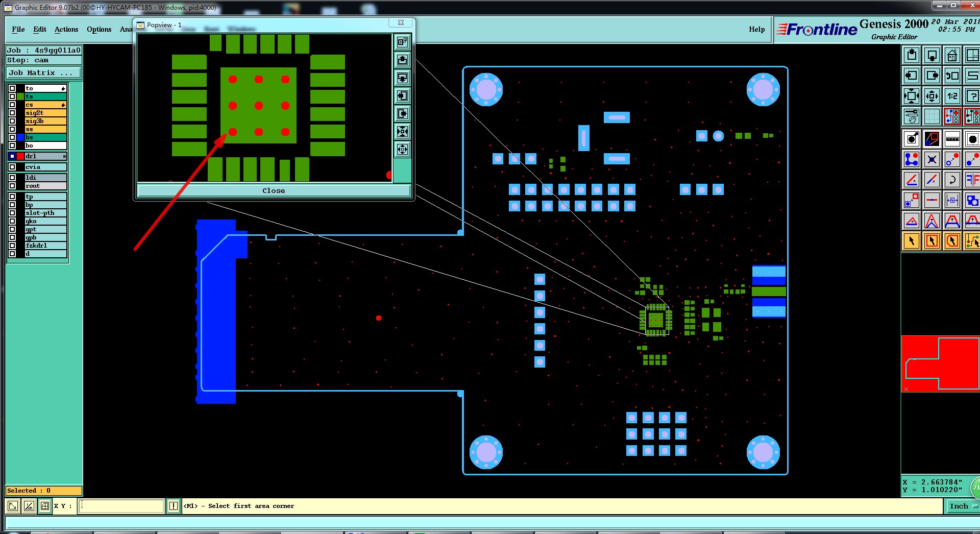980x534 pixels.
Task: Click the question mark help icon
Action: click(972, 96)
